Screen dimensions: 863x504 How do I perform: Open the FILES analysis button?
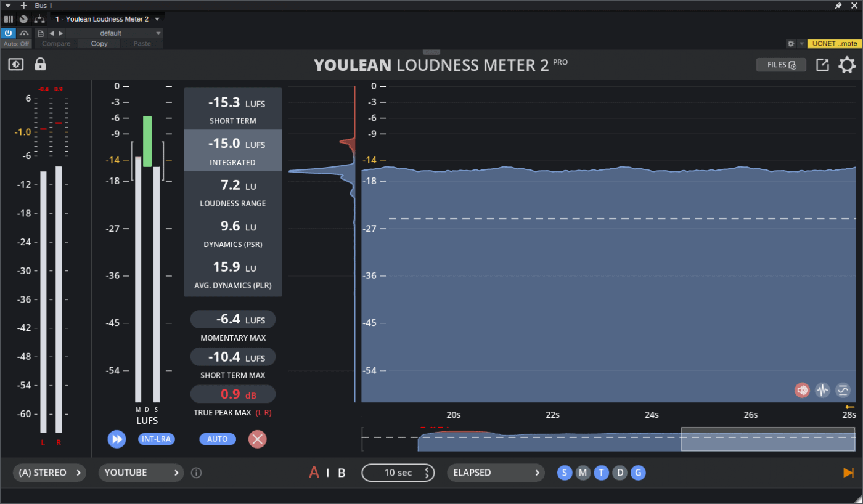click(781, 65)
